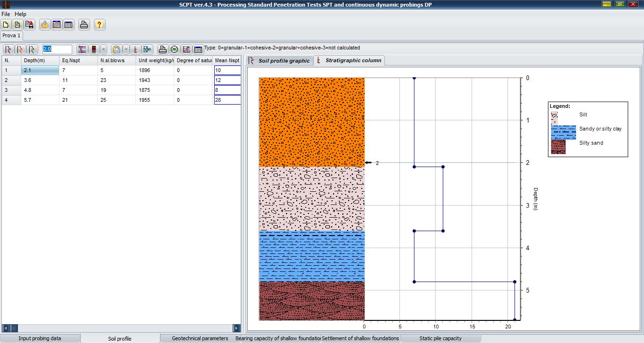The height and width of the screenshot is (343, 644).
Task: Click table's horizontal scrollbar right arrow
Action: point(237,328)
